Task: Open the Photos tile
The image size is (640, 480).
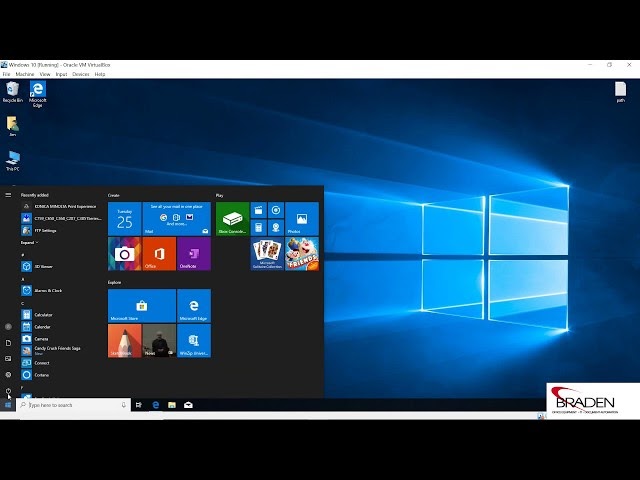Action: coord(302,219)
